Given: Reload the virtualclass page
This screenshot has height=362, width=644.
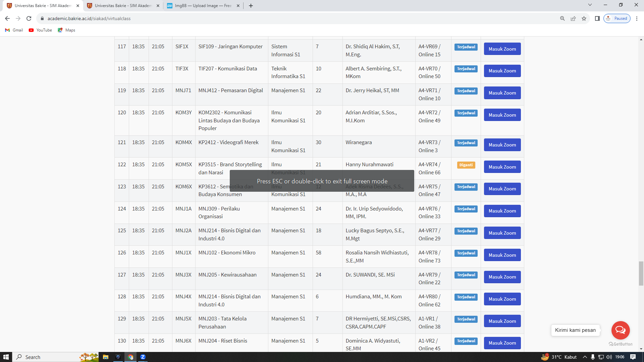Looking at the screenshot, I should click(29, 18).
